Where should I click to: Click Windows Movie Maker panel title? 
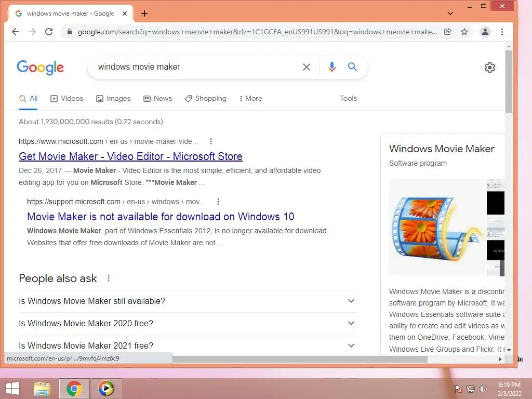point(442,149)
